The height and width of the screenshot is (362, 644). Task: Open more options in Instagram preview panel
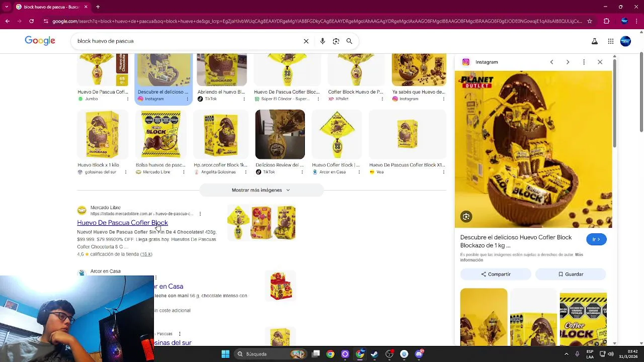(x=584, y=62)
